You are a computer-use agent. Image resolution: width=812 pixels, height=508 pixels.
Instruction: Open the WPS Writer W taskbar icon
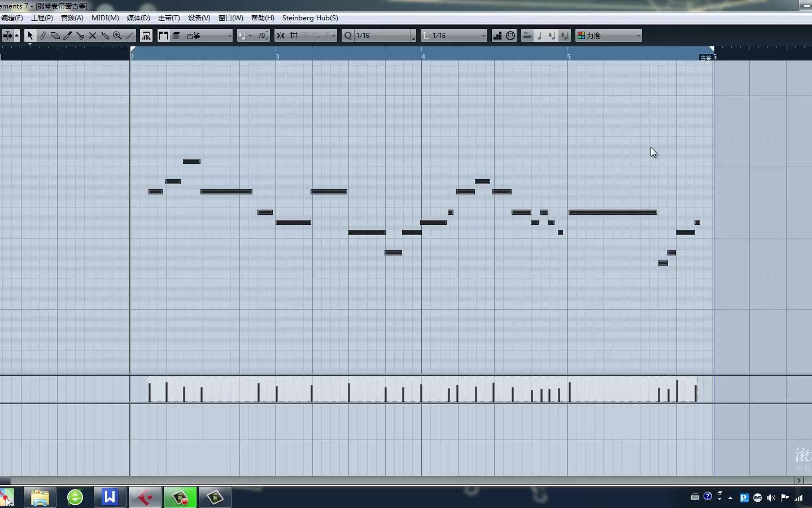click(x=110, y=497)
